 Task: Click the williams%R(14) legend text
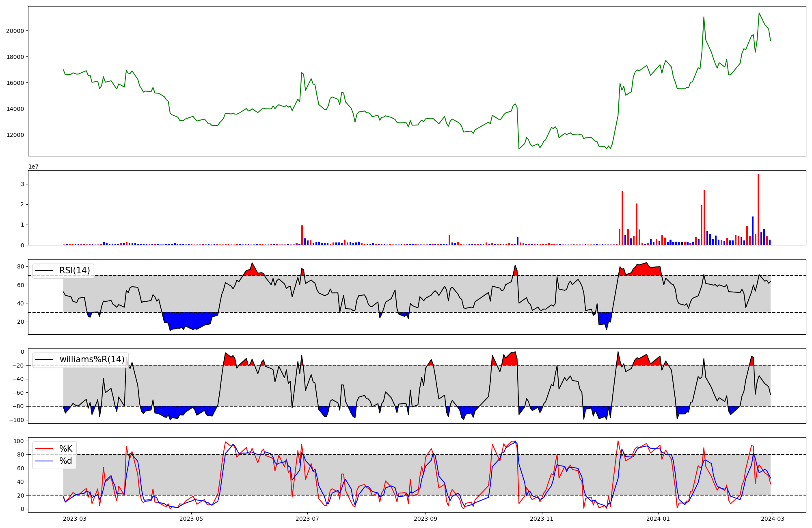pos(92,359)
